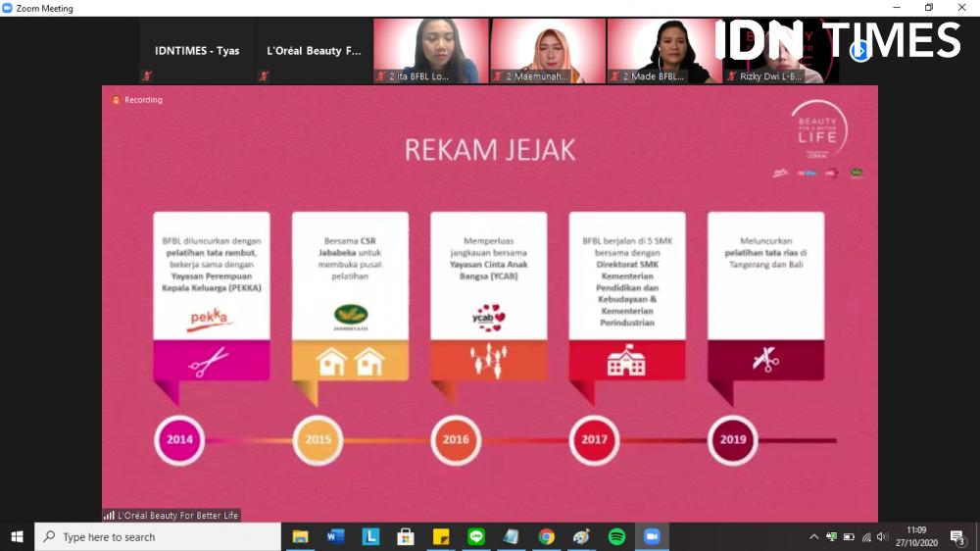Open File Explorer from the taskbar

[301, 536]
